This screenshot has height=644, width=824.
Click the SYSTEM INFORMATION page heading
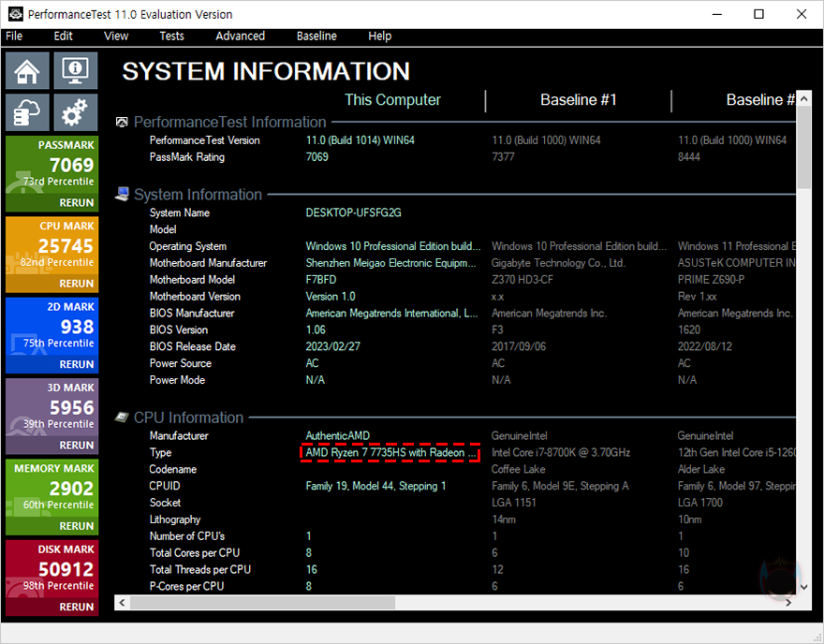click(x=266, y=71)
